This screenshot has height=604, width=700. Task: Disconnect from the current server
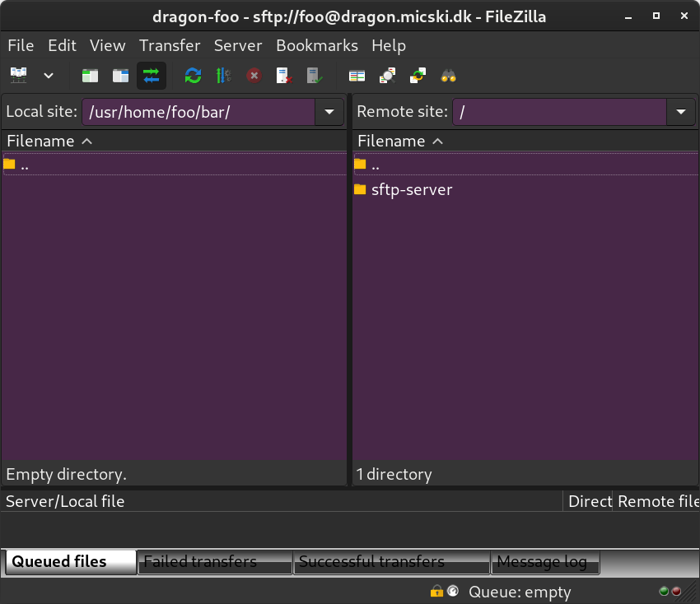click(x=284, y=76)
